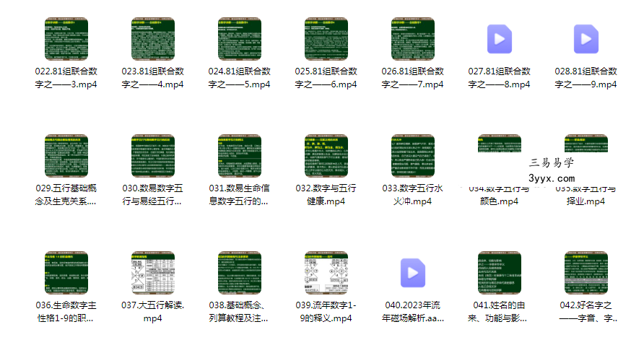Click the video play icon for 027.81组联合数字之——8.mp4
Image resolution: width=644 pixels, height=340 pixels.
pyautogui.click(x=500, y=39)
